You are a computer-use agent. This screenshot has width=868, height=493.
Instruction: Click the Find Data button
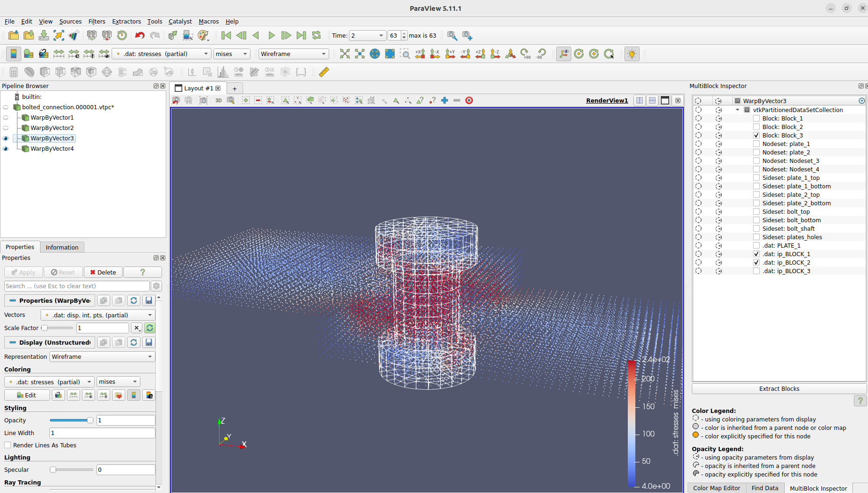(x=764, y=488)
